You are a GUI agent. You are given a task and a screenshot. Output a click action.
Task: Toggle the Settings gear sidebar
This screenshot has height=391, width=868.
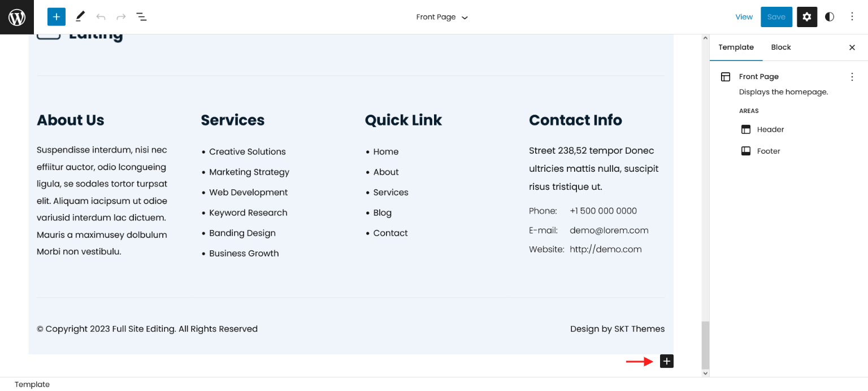point(807,17)
